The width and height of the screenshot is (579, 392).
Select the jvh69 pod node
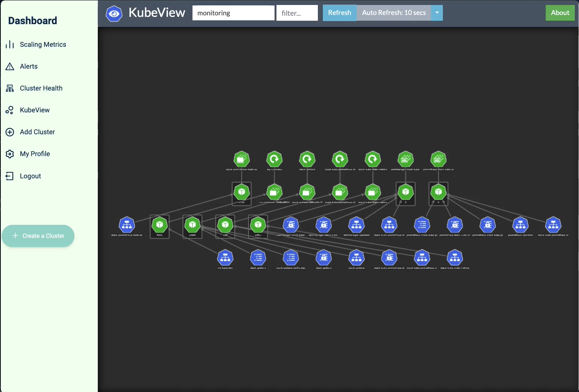click(x=192, y=225)
